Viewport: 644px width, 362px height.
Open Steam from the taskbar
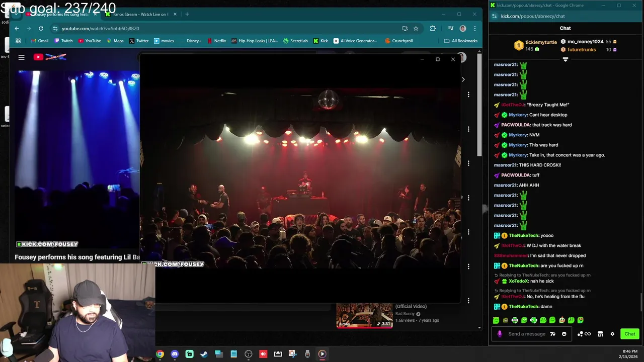click(204, 354)
